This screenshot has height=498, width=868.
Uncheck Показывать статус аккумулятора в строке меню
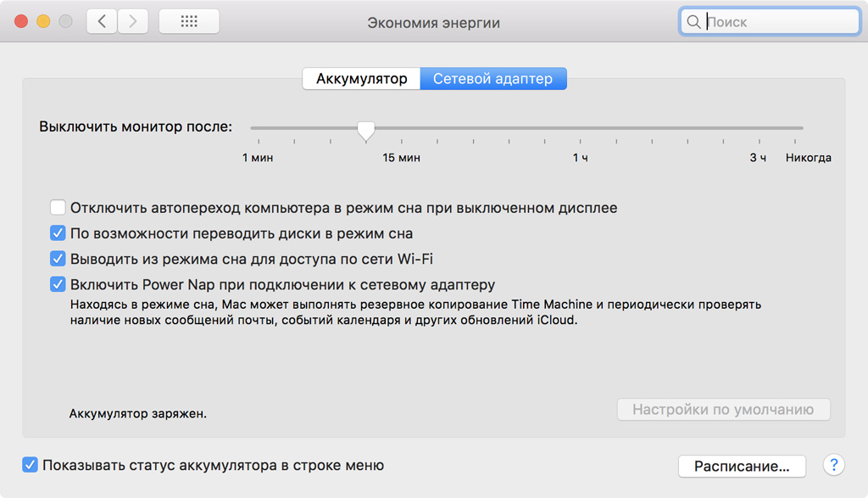(x=31, y=465)
